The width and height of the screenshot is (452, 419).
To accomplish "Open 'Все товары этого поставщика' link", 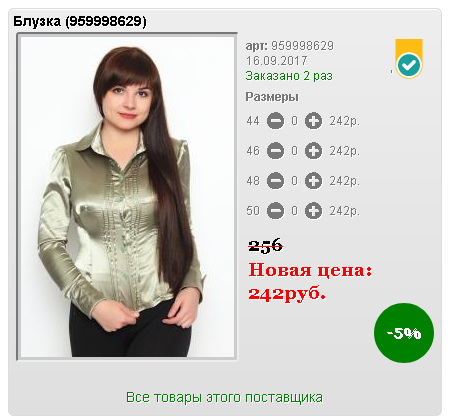I will pos(224,397).
